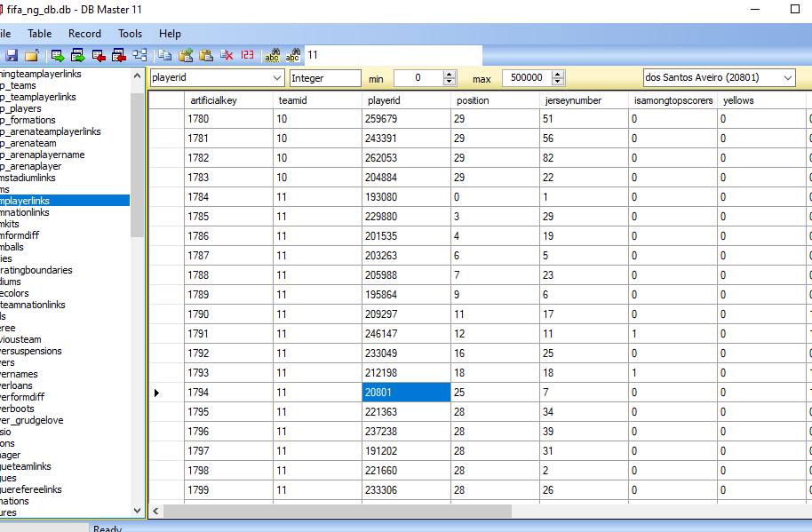Sort by the artificialkey column header
Screen dimensions: 812x532
(x=228, y=100)
